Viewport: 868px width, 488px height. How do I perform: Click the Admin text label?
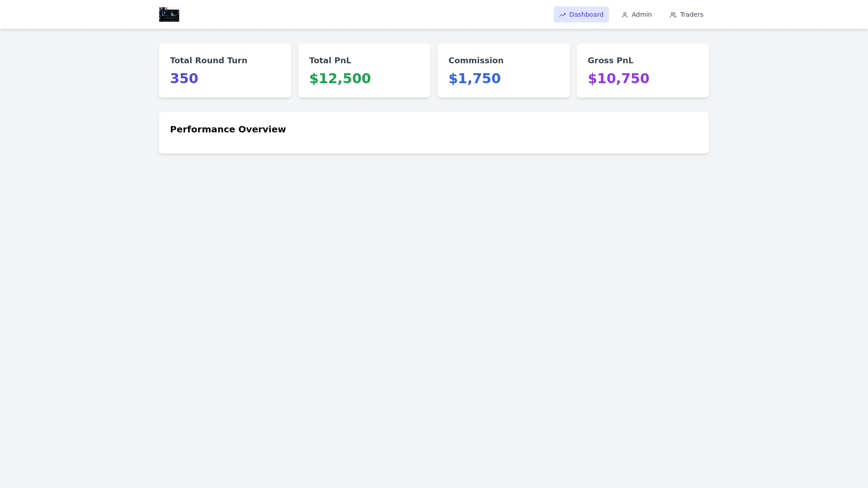pyautogui.click(x=642, y=14)
